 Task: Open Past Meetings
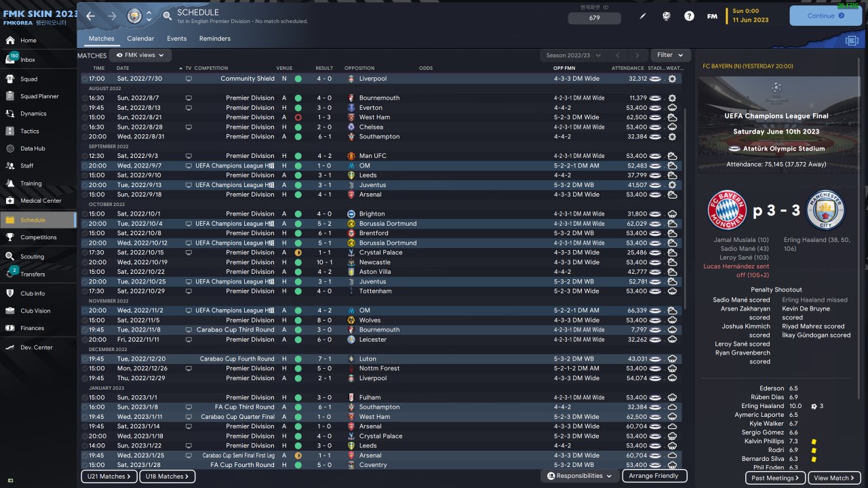(776, 478)
